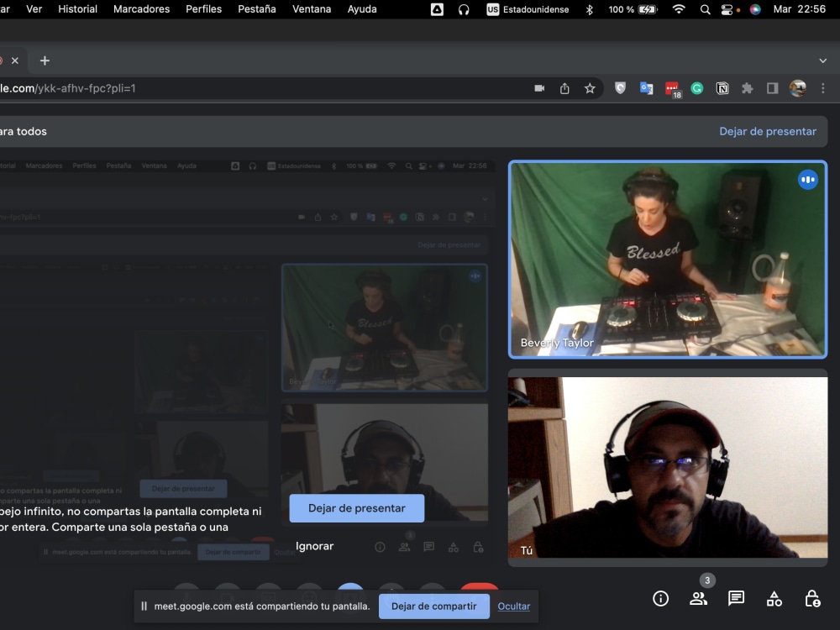The height and width of the screenshot is (630, 840).
Task: Toggle the Chrome side panel icon
Action: (x=773, y=88)
